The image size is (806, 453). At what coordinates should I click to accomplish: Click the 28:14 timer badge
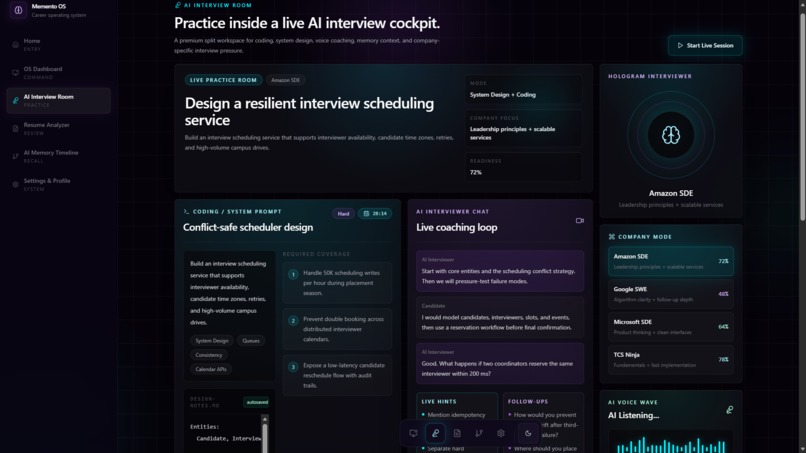click(375, 213)
